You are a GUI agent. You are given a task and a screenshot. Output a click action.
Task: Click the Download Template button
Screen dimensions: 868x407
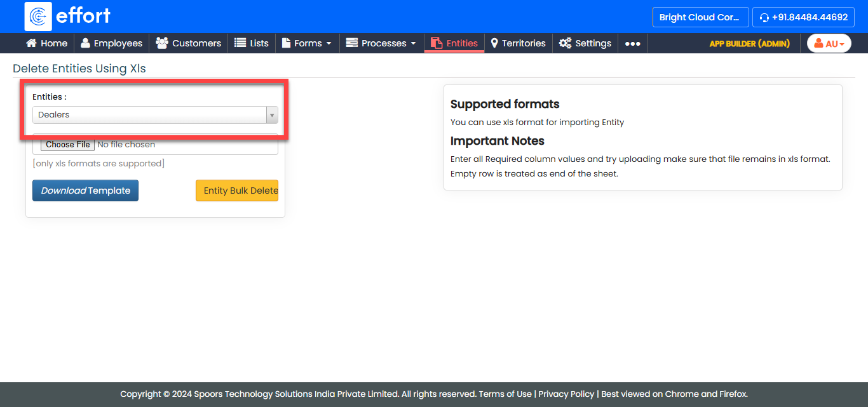click(85, 190)
